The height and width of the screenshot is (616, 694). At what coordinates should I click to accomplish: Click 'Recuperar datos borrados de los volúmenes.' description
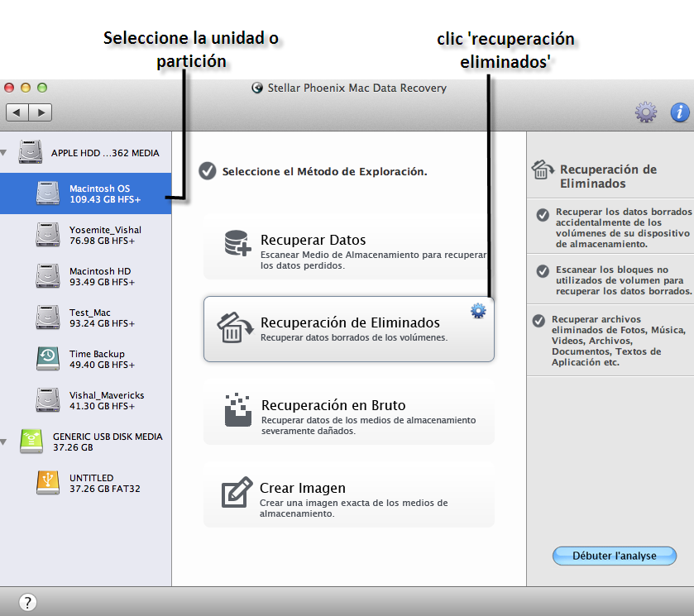(x=354, y=337)
